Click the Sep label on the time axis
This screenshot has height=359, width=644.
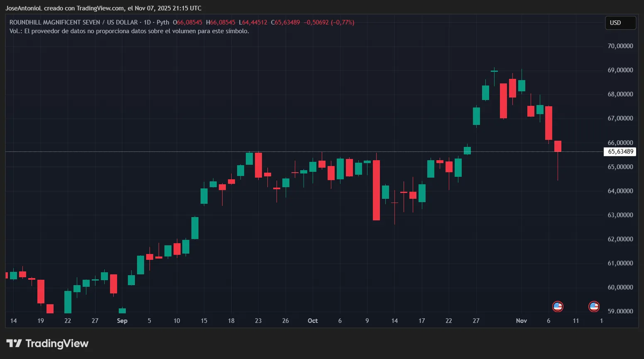tap(122, 321)
